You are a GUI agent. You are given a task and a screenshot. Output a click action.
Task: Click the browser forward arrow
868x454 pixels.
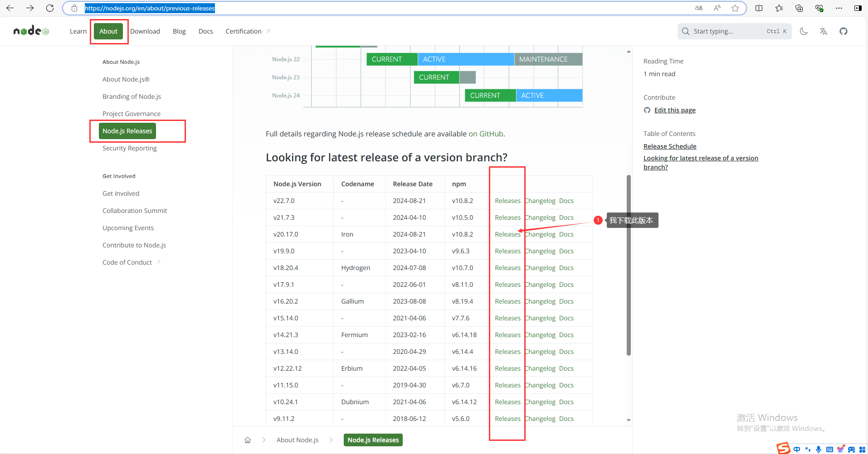pyautogui.click(x=30, y=8)
